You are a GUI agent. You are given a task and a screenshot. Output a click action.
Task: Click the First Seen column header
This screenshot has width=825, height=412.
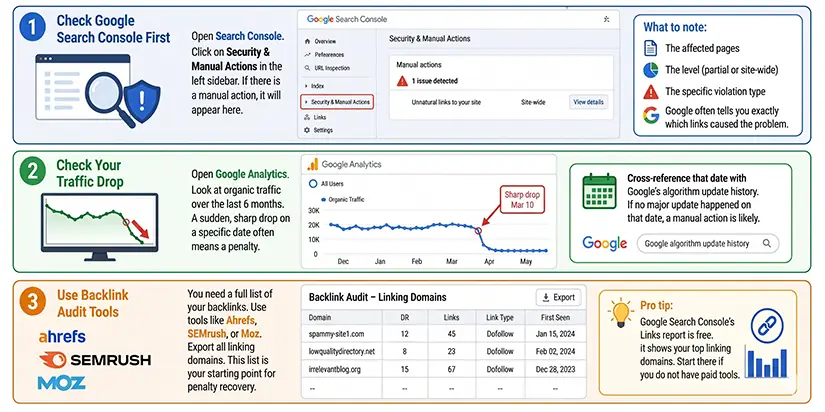coord(556,317)
